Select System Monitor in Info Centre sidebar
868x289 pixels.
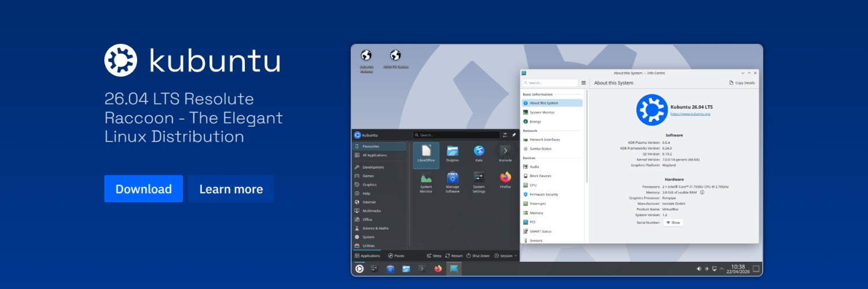pyautogui.click(x=552, y=112)
